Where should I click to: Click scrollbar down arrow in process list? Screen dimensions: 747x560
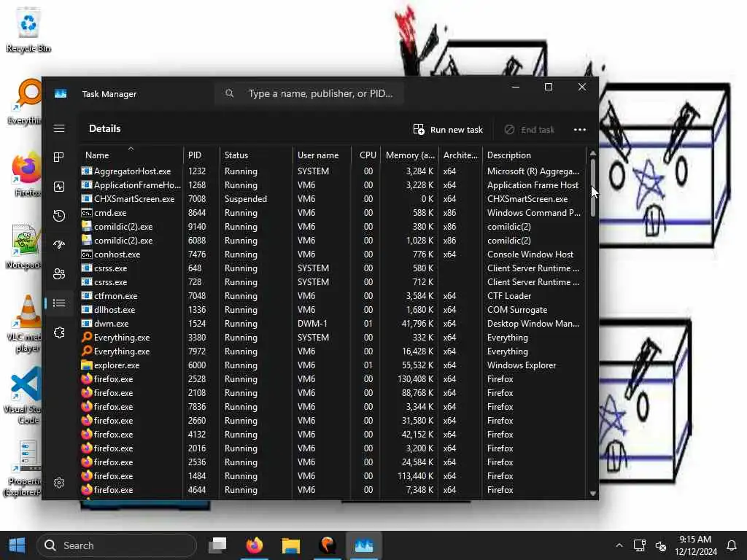pyautogui.click(x=592, y=494)
